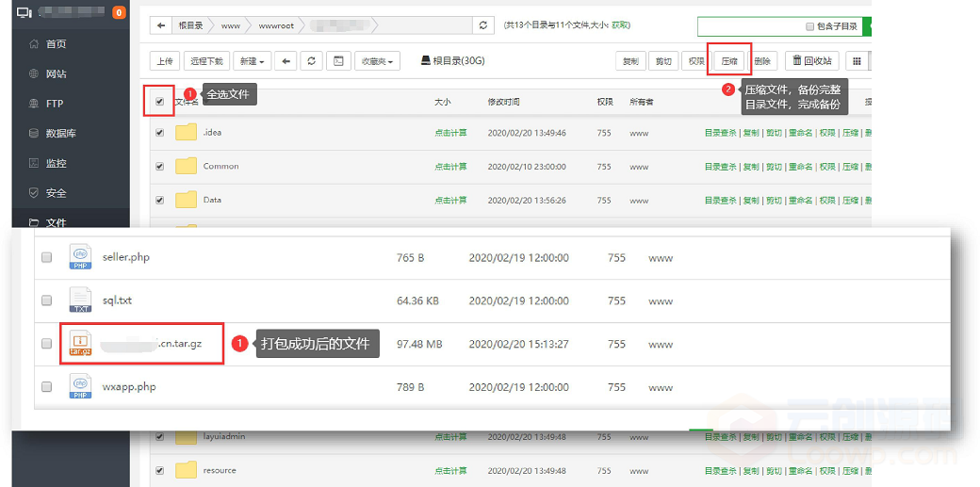The width and height of the screenshot is (980, 487).
Task: Click the tar.gz archive file icon
Action: [80, 344]
